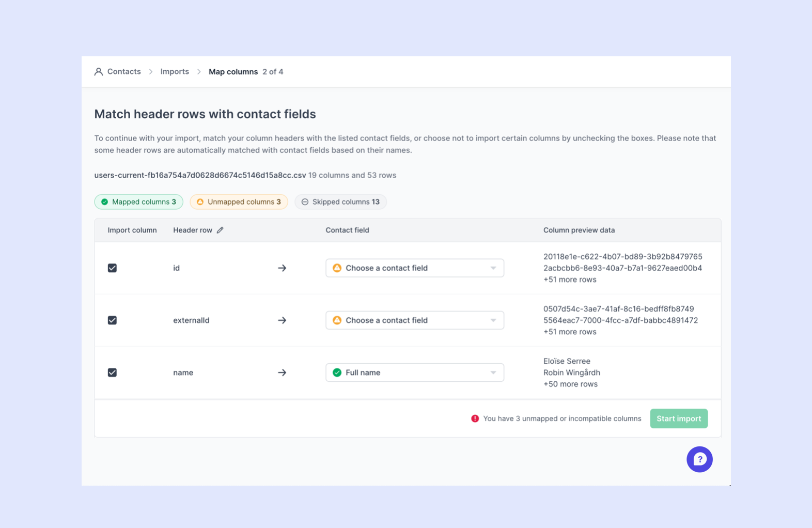
Task: Click '19 columns and 53 rows' text
Action: pyautogui.click(x=352, y=175)
